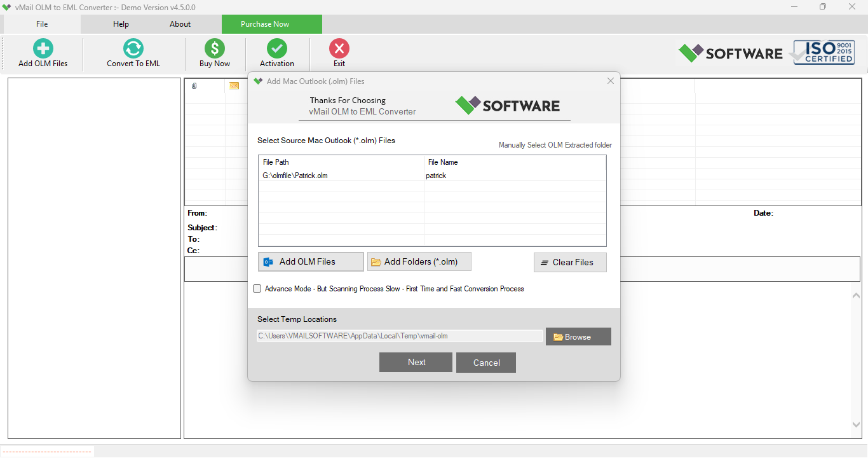Select the Patrick.olm file row
The width and height of the screenshot is (868, 458).
381,175
